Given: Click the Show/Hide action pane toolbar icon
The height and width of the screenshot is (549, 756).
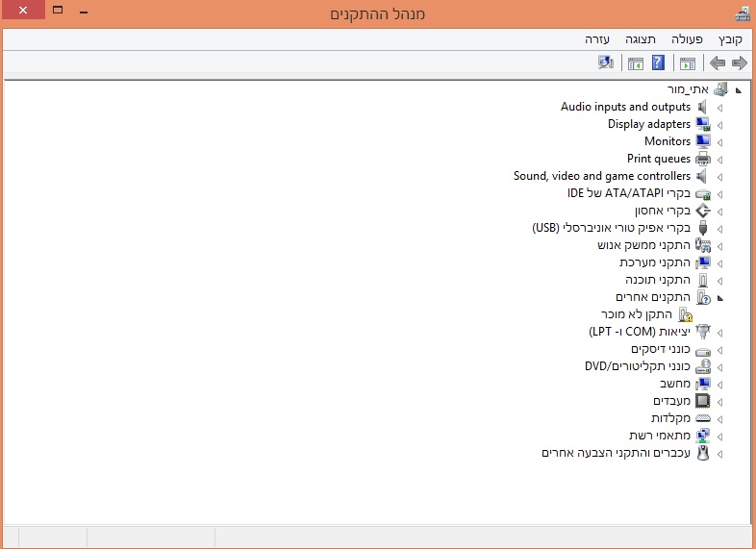Looking at the screenshot, I should click(x=635, y=63).
